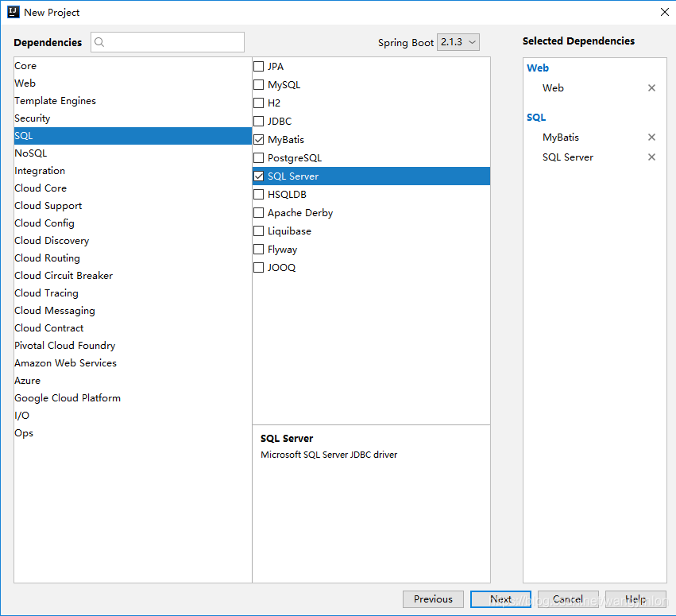Screen dimensions: 676x616
Task: Click the 'Microsoft SQL Server JDBC driver' description
Action: [x=329, y=455]
